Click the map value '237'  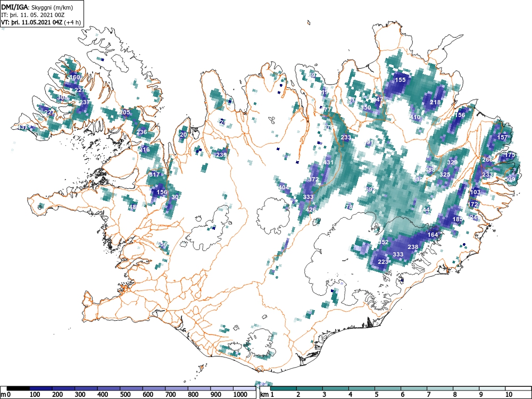(x=85, y=102)
